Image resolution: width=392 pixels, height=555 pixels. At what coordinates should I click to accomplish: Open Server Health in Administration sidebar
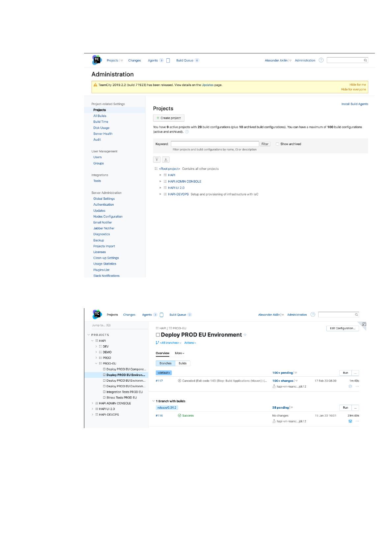pyautogui.click(x=103, y=134)
